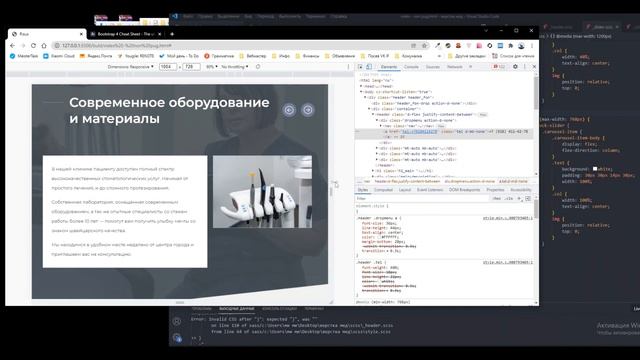The width and height of the screenshot is (640, 360).
Task: Select the Accessibility tab
Action: [521, 190]
